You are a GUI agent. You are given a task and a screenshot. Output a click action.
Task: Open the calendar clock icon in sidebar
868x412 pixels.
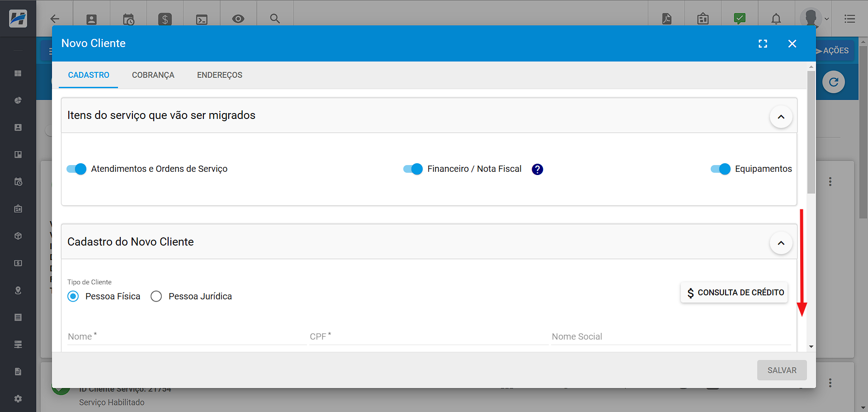tap(18, 182)
